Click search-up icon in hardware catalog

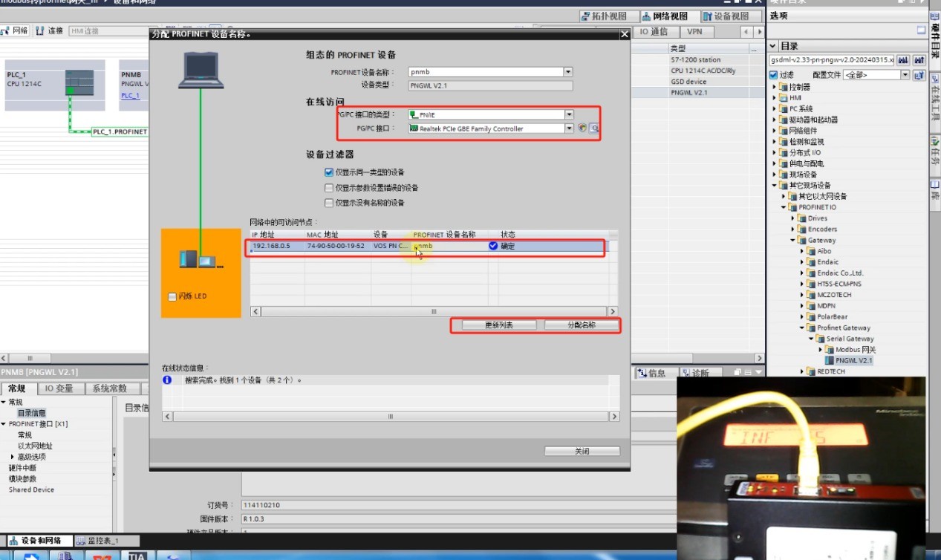coord(919,59)
